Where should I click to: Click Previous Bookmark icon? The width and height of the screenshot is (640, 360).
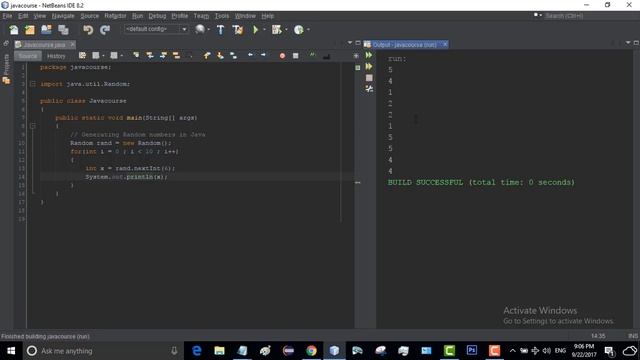coord(207,56)
